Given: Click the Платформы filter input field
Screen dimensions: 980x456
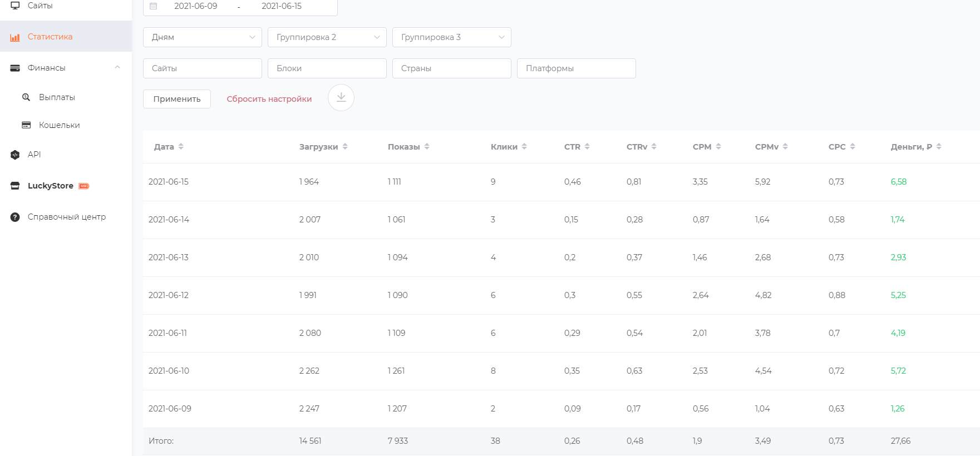Looking at the screenshot, I should [x=577, y=68].
